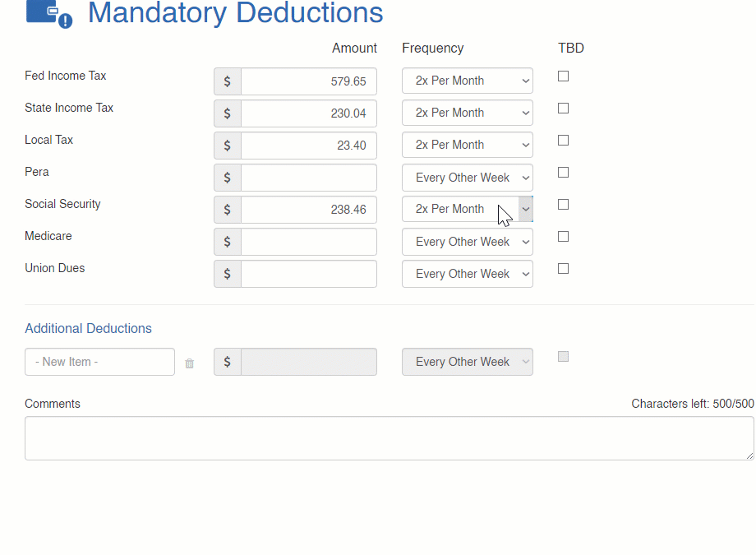Open the Social Security frequency dropdown
The height and width of the screenshot is (555, 756).
[467, 209]
